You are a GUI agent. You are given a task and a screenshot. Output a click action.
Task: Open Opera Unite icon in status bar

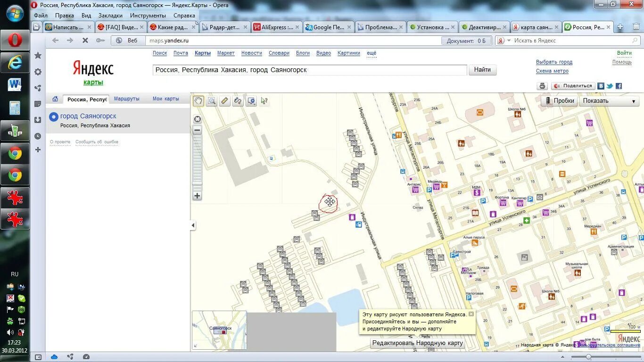[x=70, y=357]
